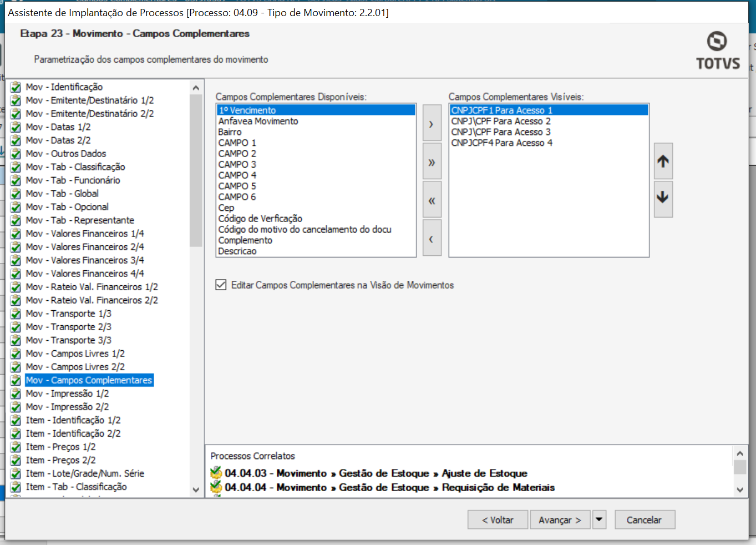Click the TOTVS logo
The height and width of the screenshot is (545, 756).
click(x=718, y=51)
